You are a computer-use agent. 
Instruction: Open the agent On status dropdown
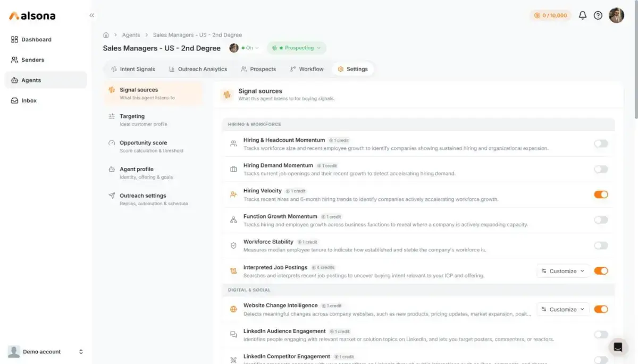tap(250, 48)
